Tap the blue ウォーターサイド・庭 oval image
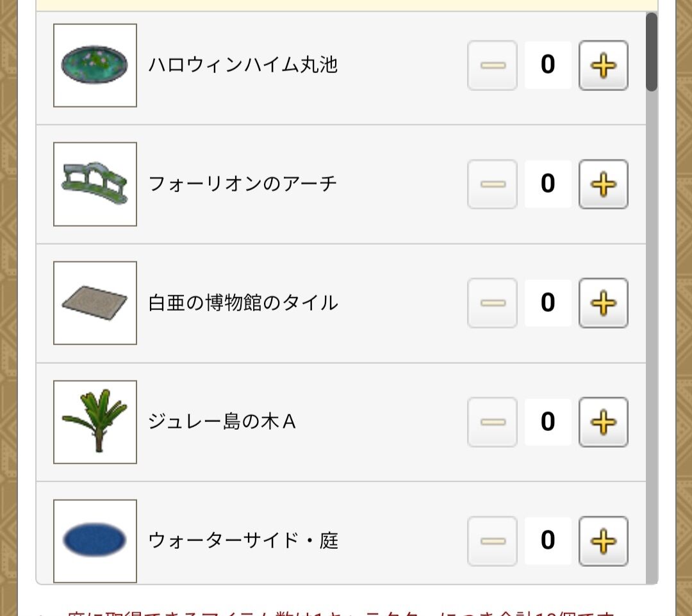692x616 pixels. (95, 541)
